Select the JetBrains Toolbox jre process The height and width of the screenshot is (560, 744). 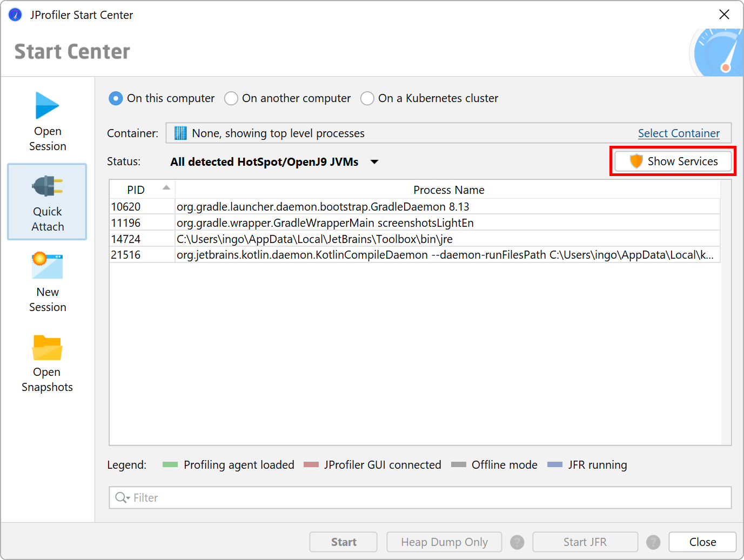point(415,239)
